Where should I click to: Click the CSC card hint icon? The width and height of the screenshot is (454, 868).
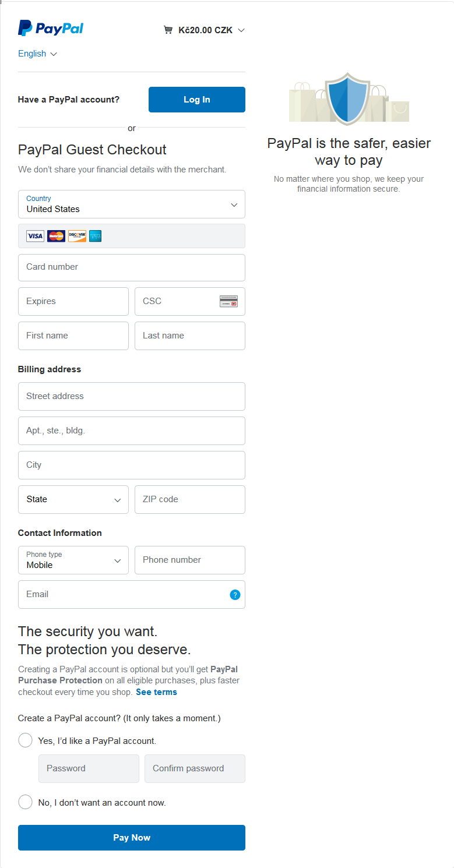(x=228, y=301)
